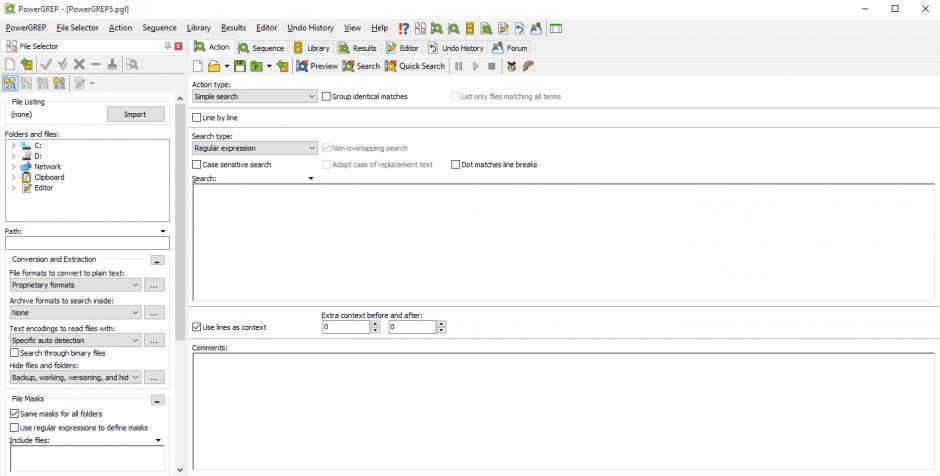Open Hide files and folders dropdown
Screen dimensions: 940x476
click(x=76, y=378)
